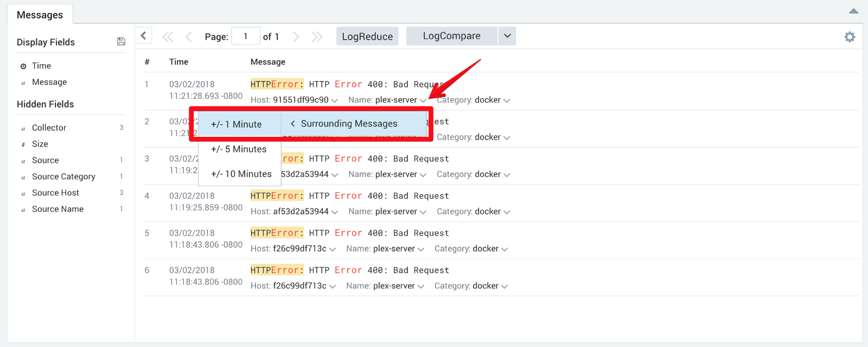Click the Message display field

click(x=49, y=82)
